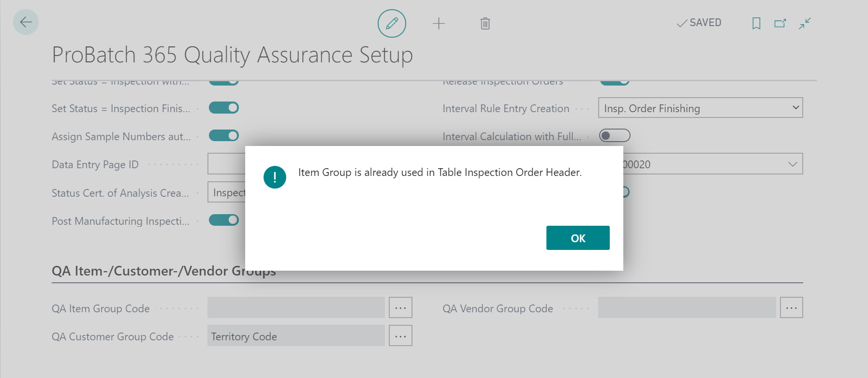Image resolution: width=868 pixels, height=378 pixels.
Task: Click the ProBatch 365 Quality Assurance Setup title
Action: point(232,55)
